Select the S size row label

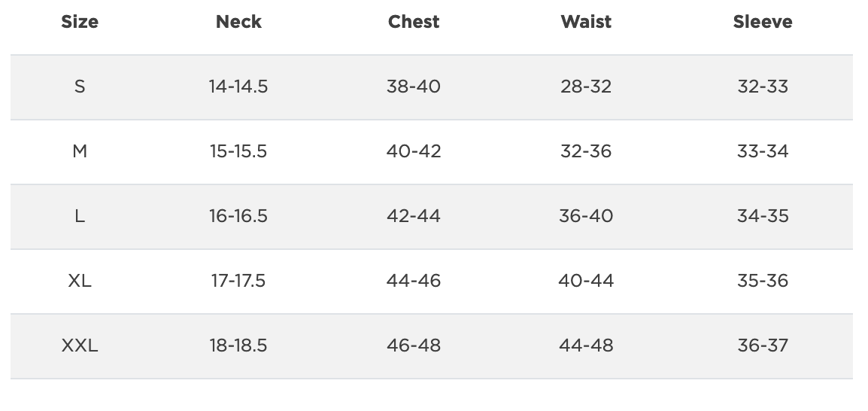(80, 87)
